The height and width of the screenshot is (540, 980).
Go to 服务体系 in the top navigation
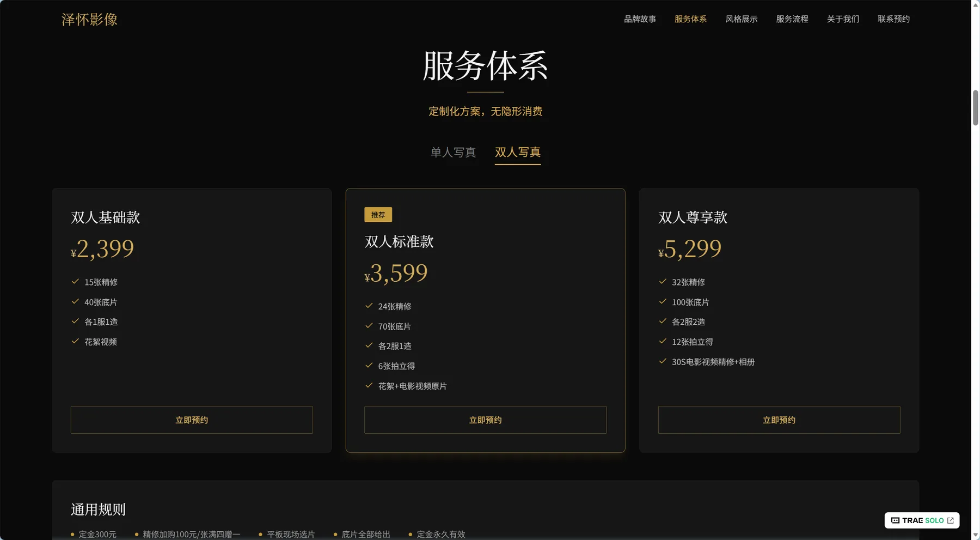pyautogui.click(x=690, y=19)
